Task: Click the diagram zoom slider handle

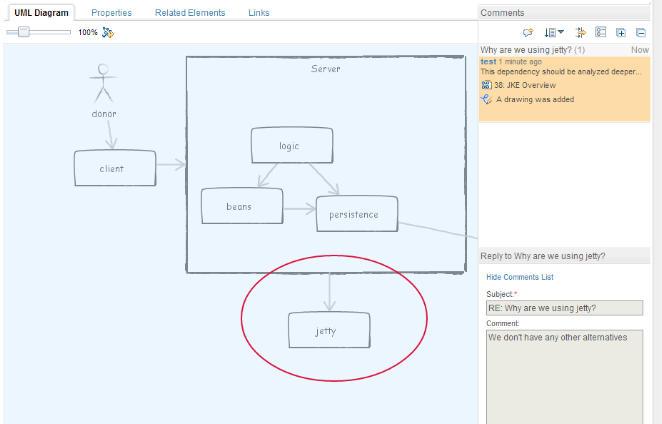Action: [x=23, y=32]
